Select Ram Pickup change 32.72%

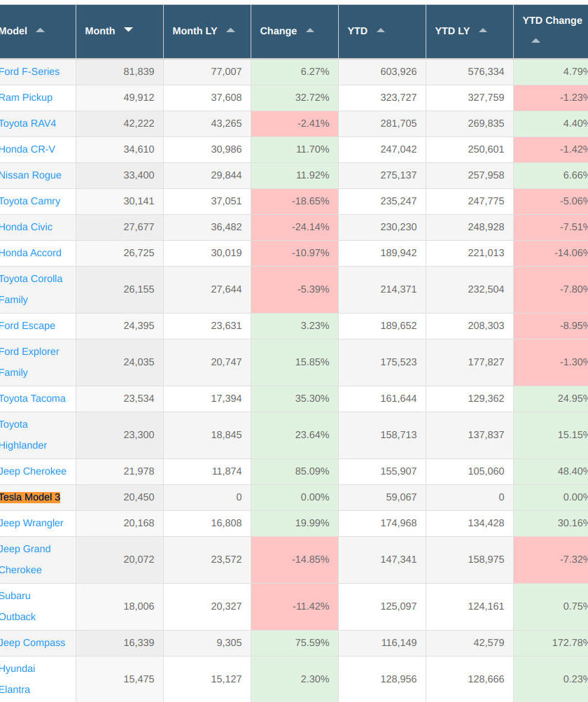312,97
